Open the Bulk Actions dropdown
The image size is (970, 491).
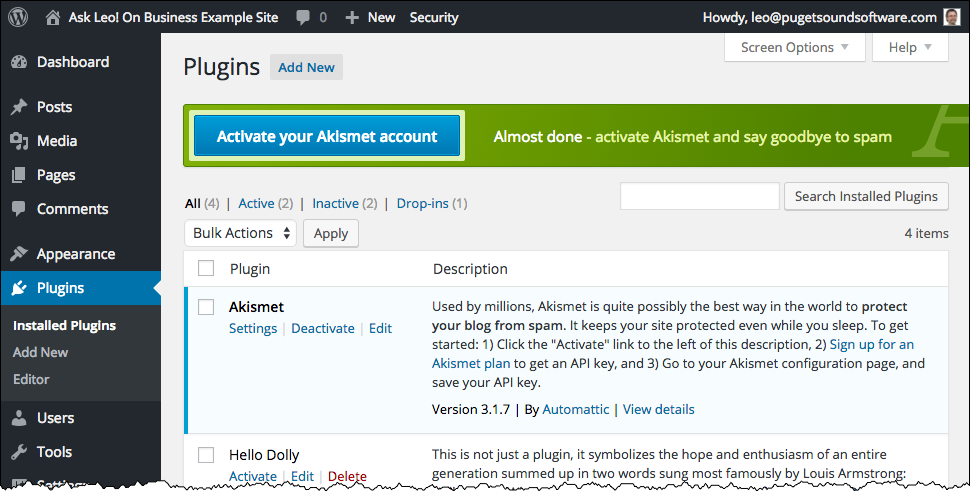coord(241,233)
